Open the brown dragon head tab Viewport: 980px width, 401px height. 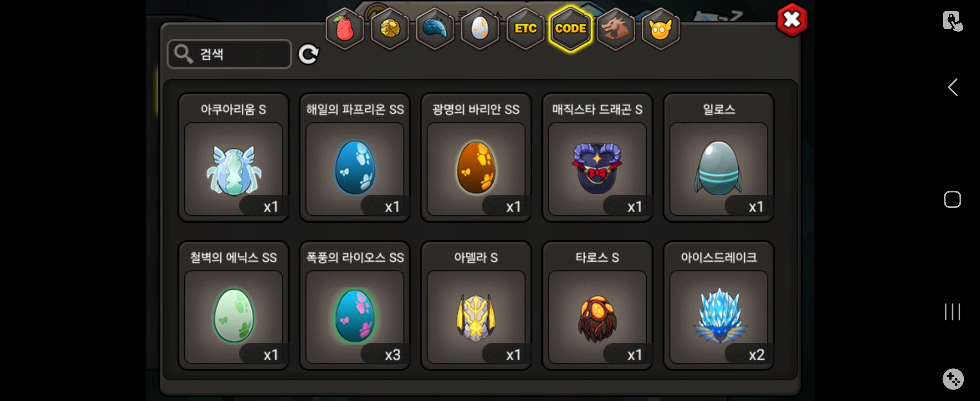point(615,29)
